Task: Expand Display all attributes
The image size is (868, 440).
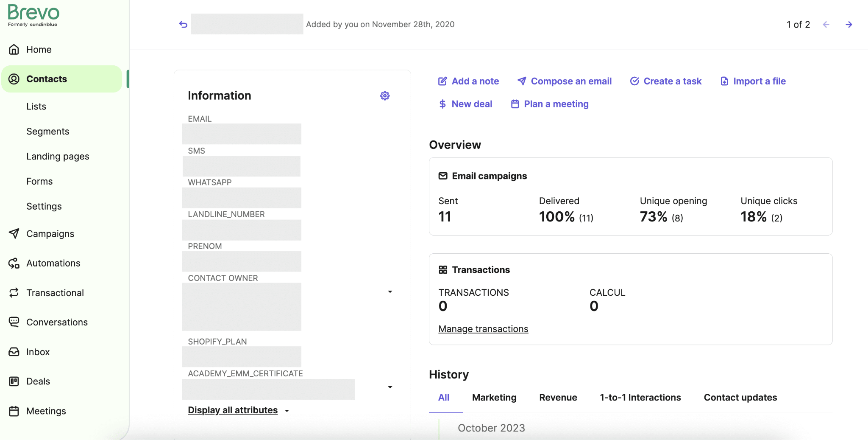Action: [239, 410]
